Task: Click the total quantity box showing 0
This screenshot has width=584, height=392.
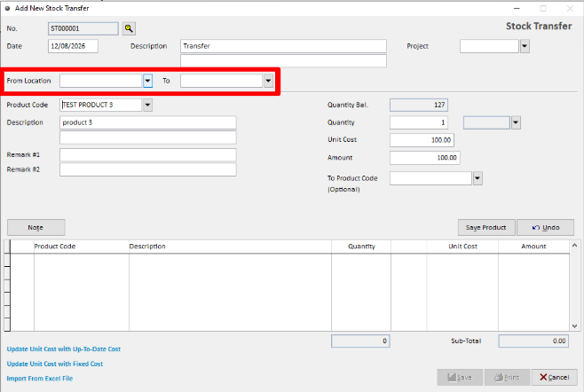Action: [x=360, y=341]
